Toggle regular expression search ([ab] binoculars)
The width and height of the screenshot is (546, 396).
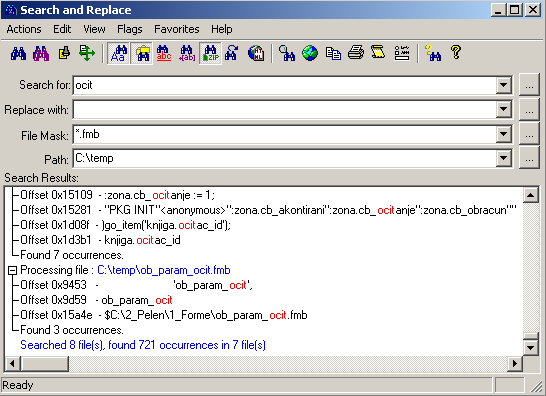187,54
